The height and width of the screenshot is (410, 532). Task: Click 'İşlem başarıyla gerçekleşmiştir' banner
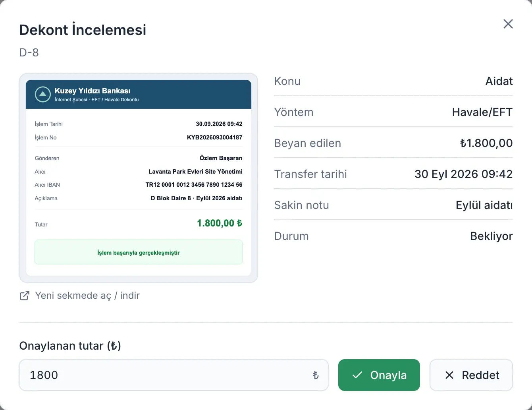tap(139, 252)
